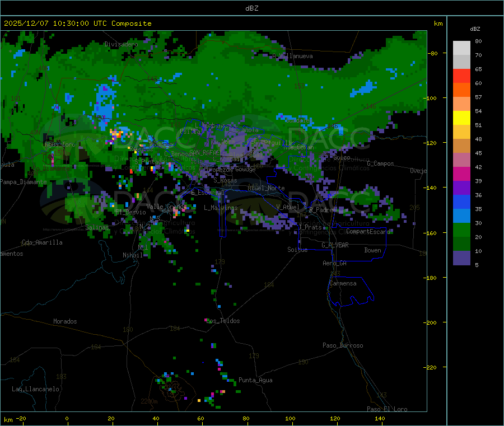Click the Nihuil place label
The height and width of the screenshot is (426, 504).
(133, 255)
